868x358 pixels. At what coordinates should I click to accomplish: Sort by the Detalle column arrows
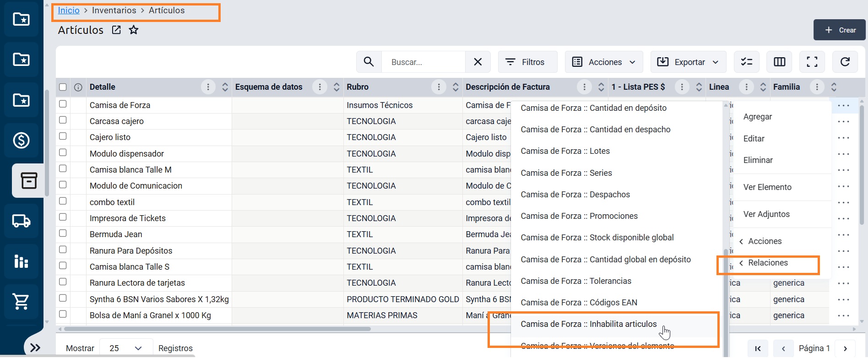(x=225, y=87)
